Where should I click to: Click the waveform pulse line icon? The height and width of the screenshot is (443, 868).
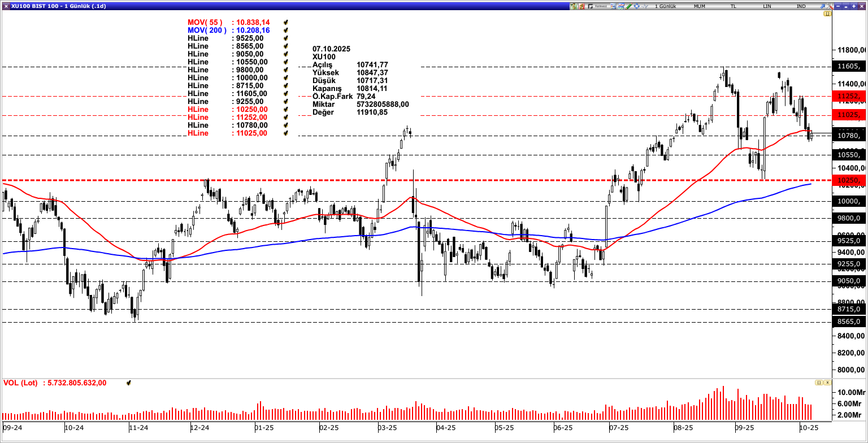click(644, 6)
